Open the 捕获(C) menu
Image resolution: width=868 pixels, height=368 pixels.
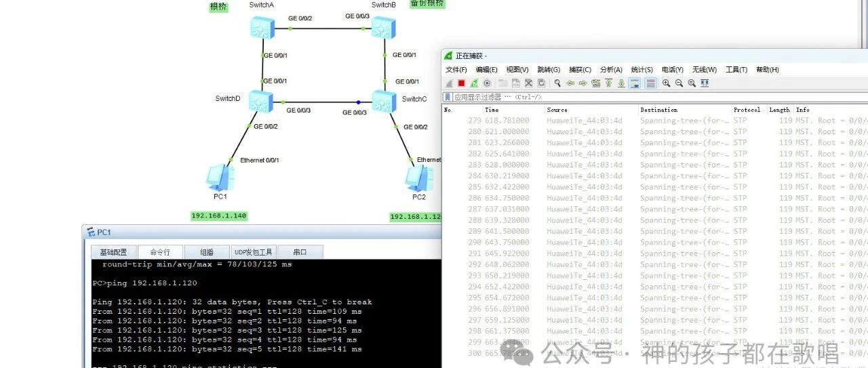pos(580,70)
